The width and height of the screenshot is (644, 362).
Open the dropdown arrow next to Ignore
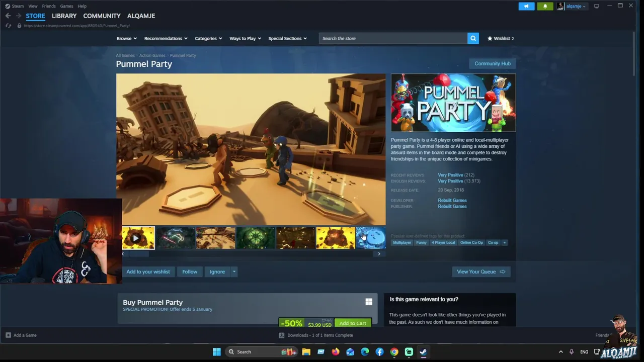(x=234, y=271)
